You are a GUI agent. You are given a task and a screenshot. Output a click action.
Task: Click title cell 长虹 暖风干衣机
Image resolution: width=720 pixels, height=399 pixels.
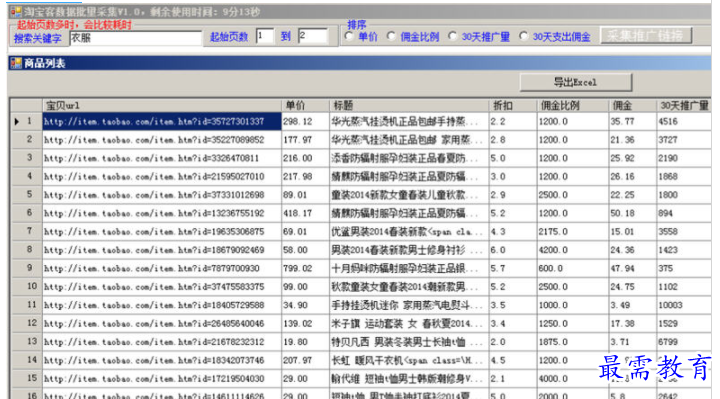[x=409, y=360]
